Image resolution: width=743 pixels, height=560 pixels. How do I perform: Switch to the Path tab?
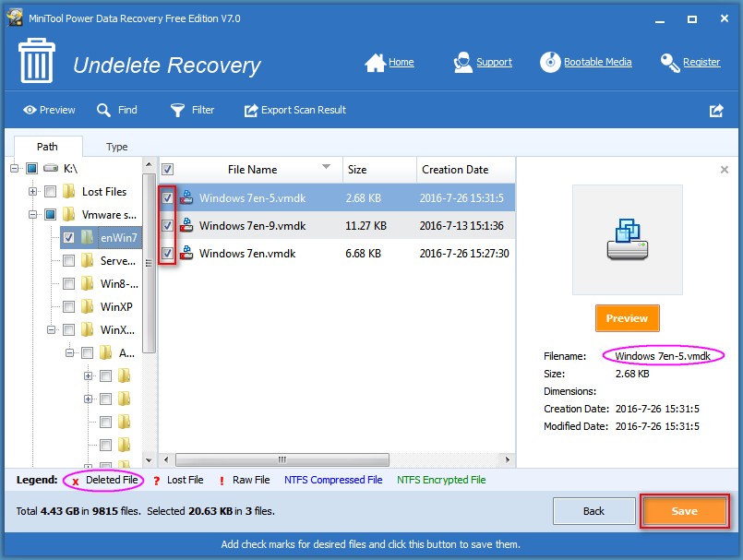tap(47, 147)
